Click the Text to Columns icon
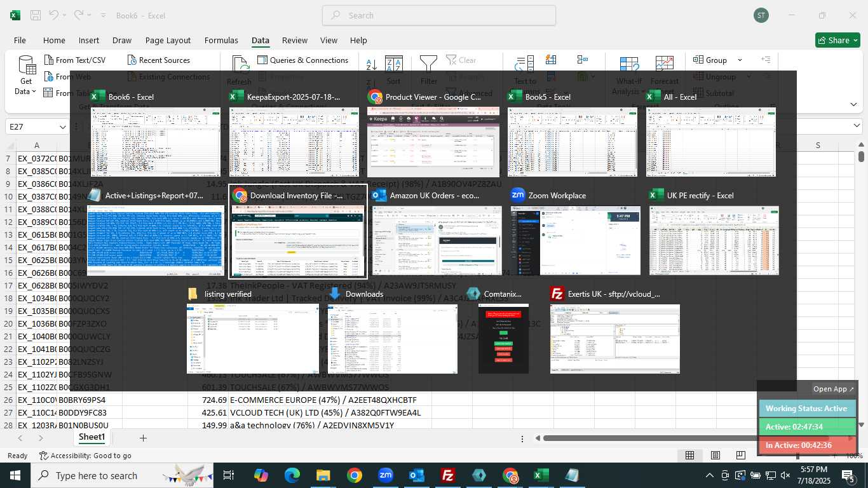Screen dimensions: 868x488 (525, 71)
